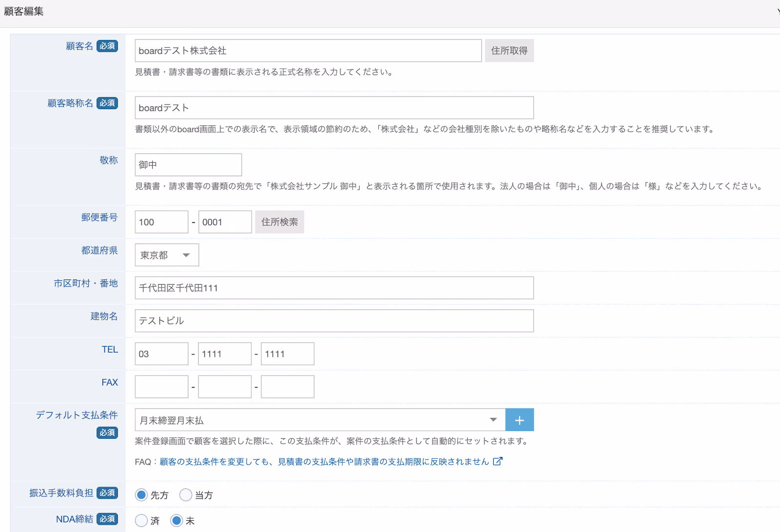Screen dimensions: 780x532
Task: Select 済 for NDA conclusion
Action: click(x=141, y=521)
